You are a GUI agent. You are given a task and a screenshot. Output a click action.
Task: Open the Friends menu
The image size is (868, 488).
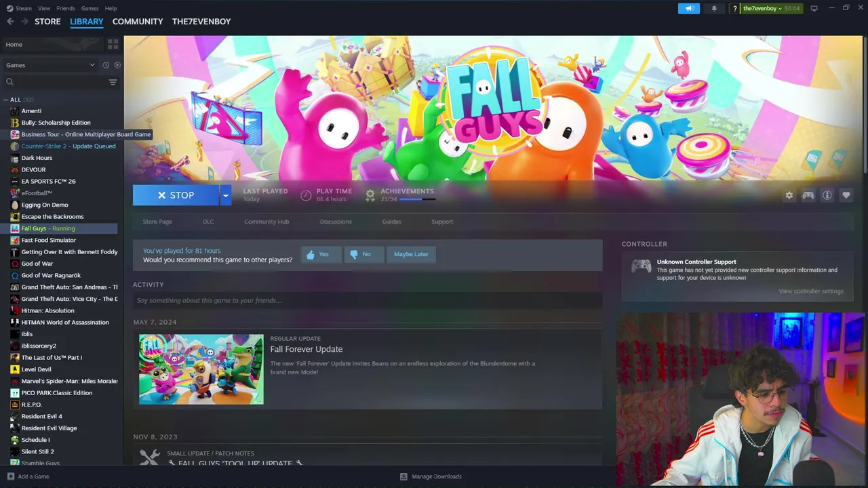(66, 8)
